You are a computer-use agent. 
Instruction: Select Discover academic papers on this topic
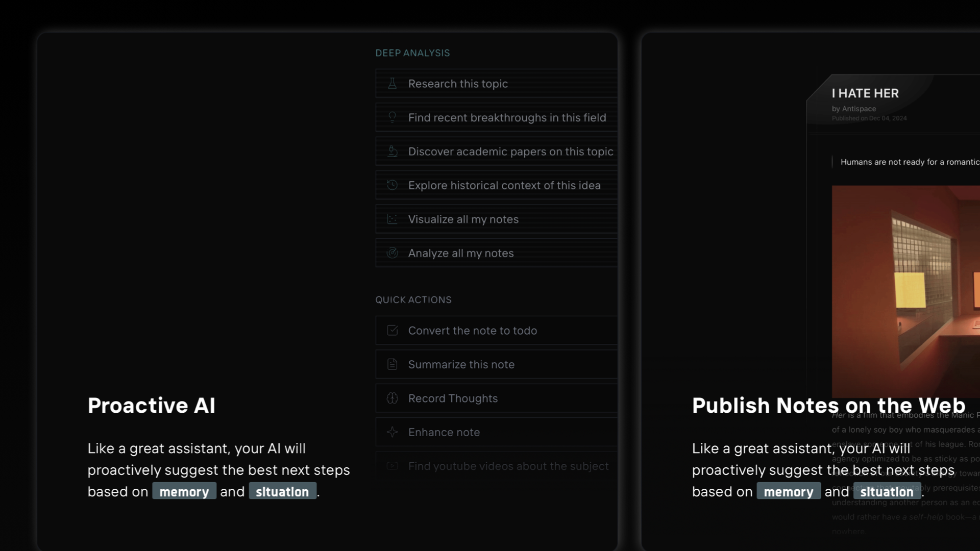510,152
